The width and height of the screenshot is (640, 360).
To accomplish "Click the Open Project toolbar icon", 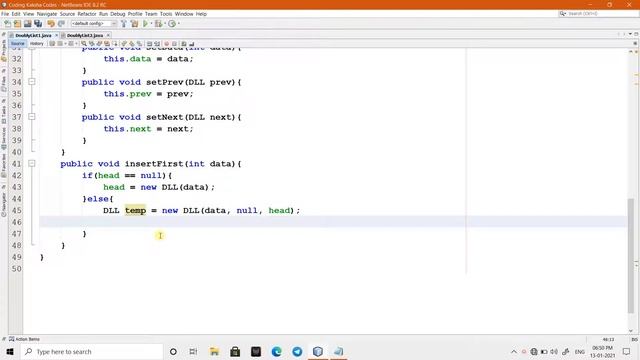I will pos(28,24).
